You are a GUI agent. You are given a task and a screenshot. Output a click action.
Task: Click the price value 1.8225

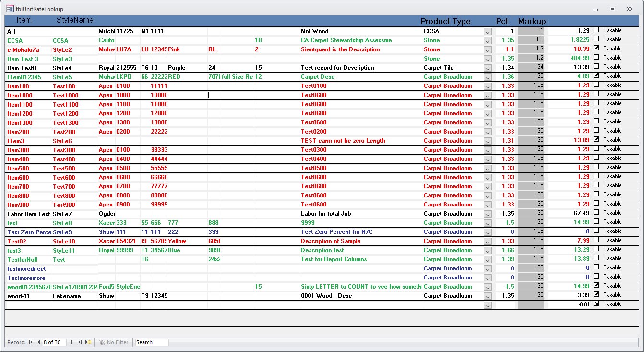pyautogui.click(x=569, y=40)
